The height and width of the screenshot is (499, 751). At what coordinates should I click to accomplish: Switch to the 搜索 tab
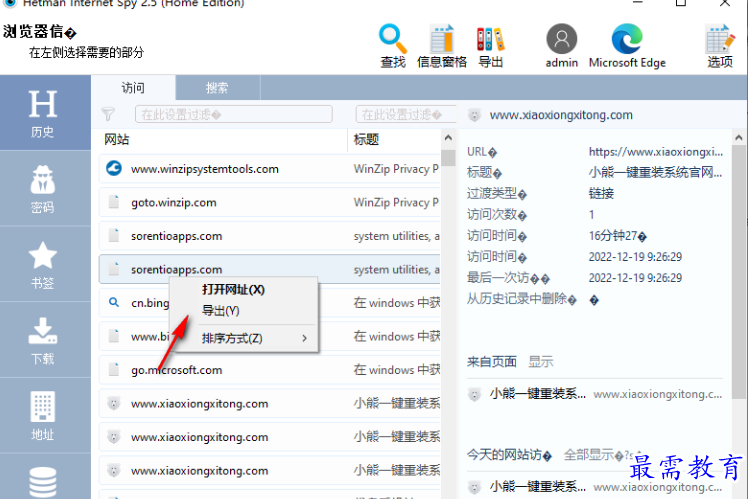tap(217, 88)
